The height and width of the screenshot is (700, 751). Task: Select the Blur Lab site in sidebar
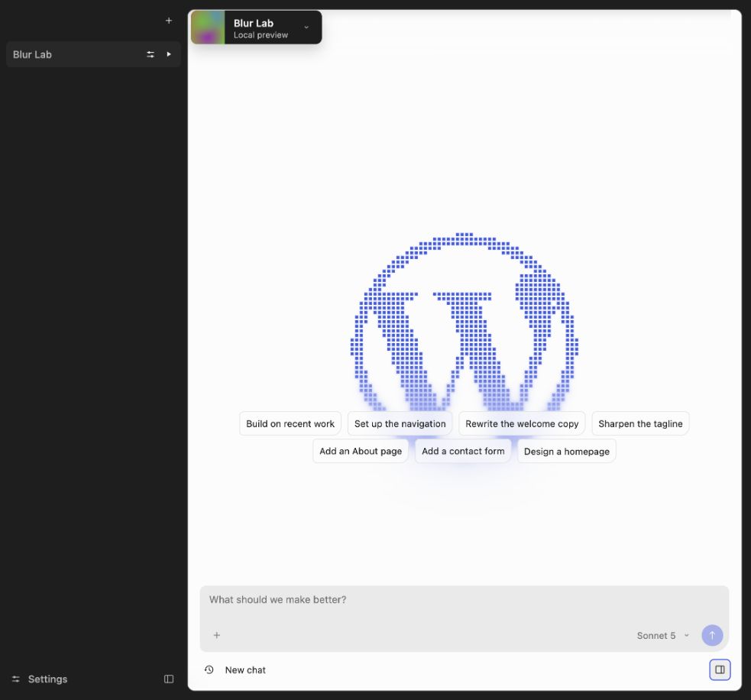93,54
